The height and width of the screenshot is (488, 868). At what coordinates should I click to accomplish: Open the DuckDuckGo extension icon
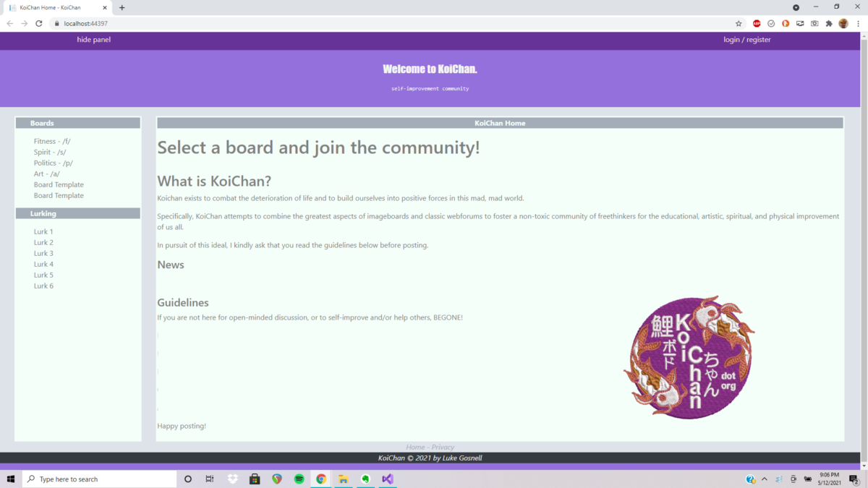tap(786, 23)
